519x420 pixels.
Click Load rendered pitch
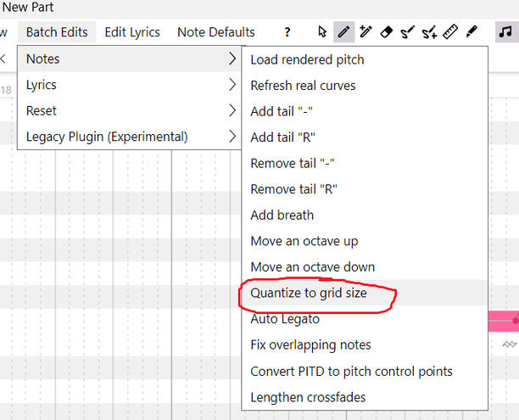(307, 59)
